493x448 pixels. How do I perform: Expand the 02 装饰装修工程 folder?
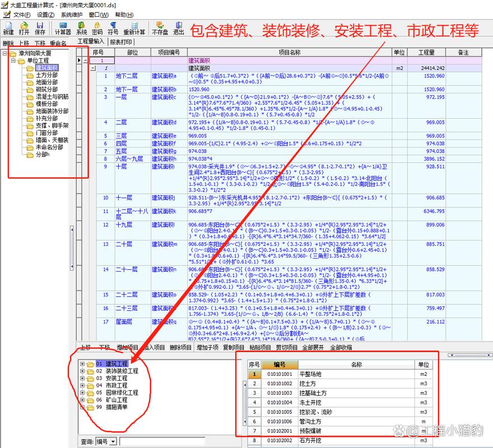click(x=82, y=371)
